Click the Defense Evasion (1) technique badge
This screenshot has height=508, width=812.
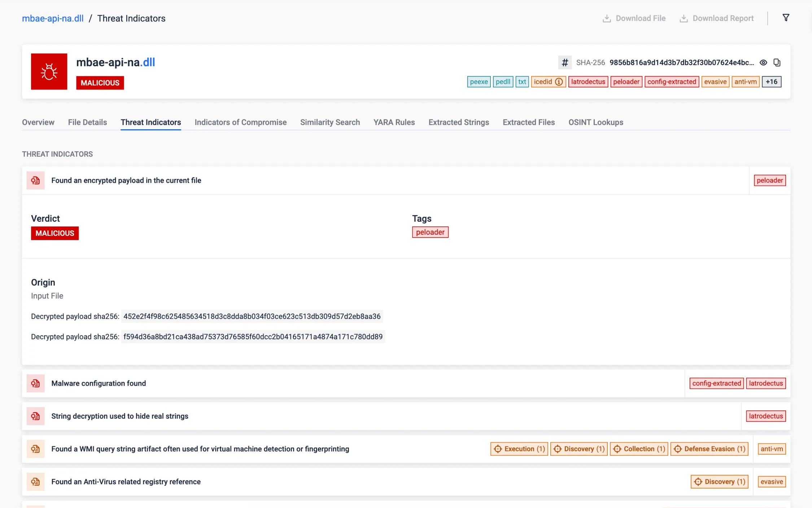point(709,449)
